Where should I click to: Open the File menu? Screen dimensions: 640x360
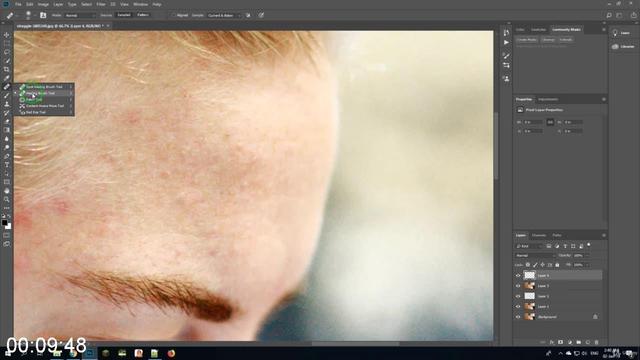coord(18,4)
